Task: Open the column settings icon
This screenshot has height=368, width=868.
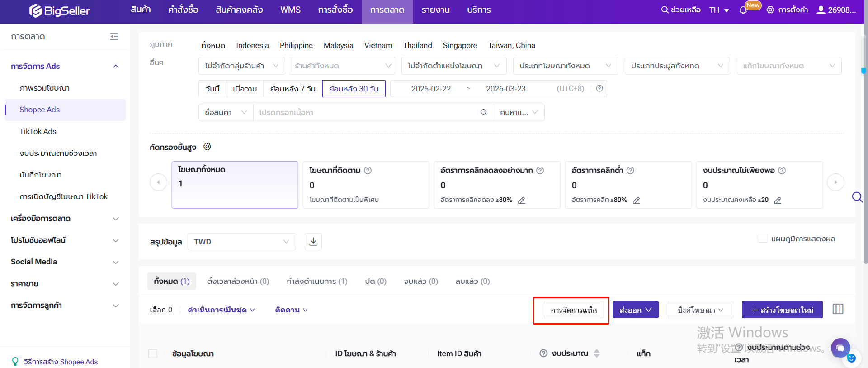Action: 838,310
